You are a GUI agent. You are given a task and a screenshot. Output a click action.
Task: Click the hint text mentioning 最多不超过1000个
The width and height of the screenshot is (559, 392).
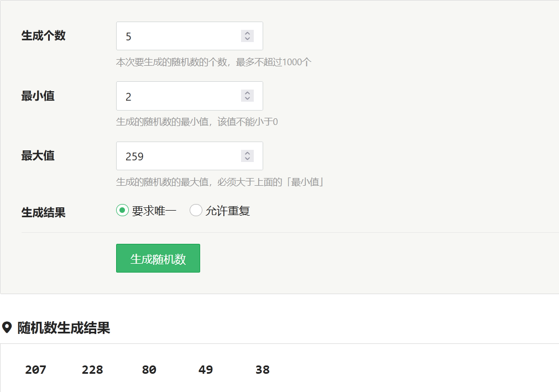(213, 62)
